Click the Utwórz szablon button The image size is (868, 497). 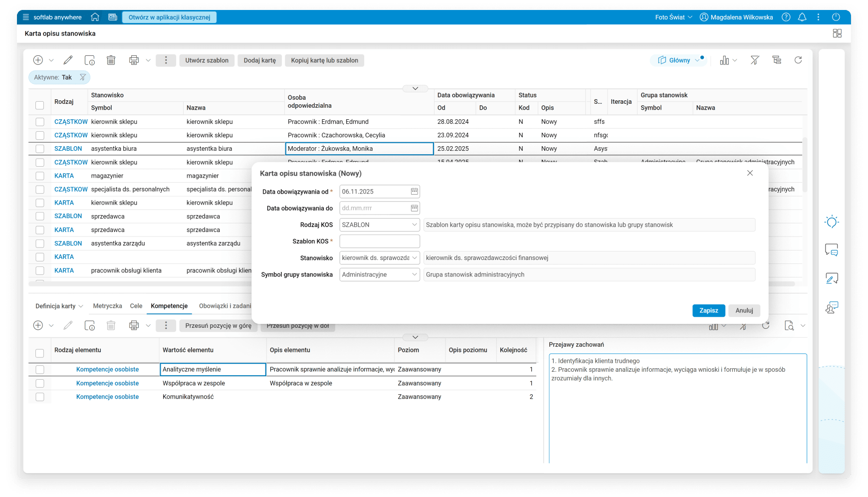[x=207, y=60]
